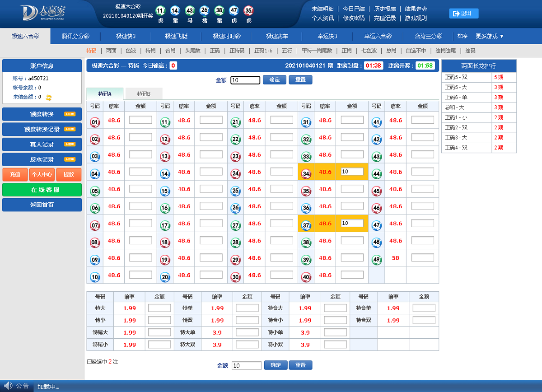Select number ball 34 in the grid
This screenshot has height=392, width=542.
[x=306, y=173]
